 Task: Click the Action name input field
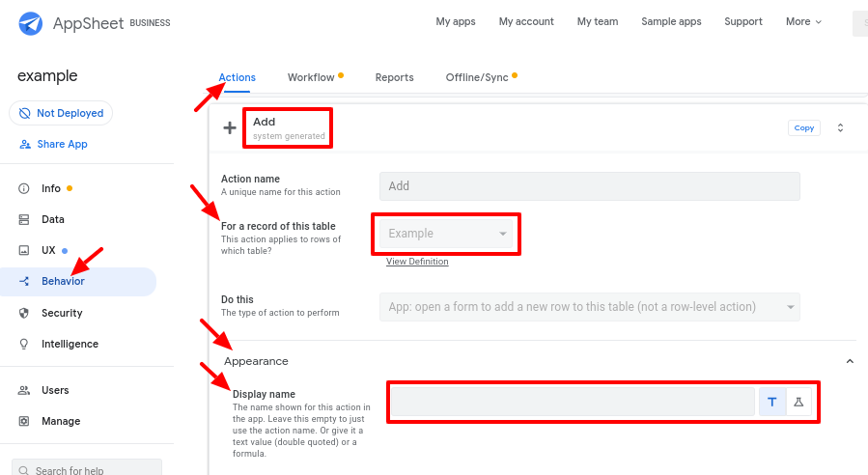coord(590,186)
